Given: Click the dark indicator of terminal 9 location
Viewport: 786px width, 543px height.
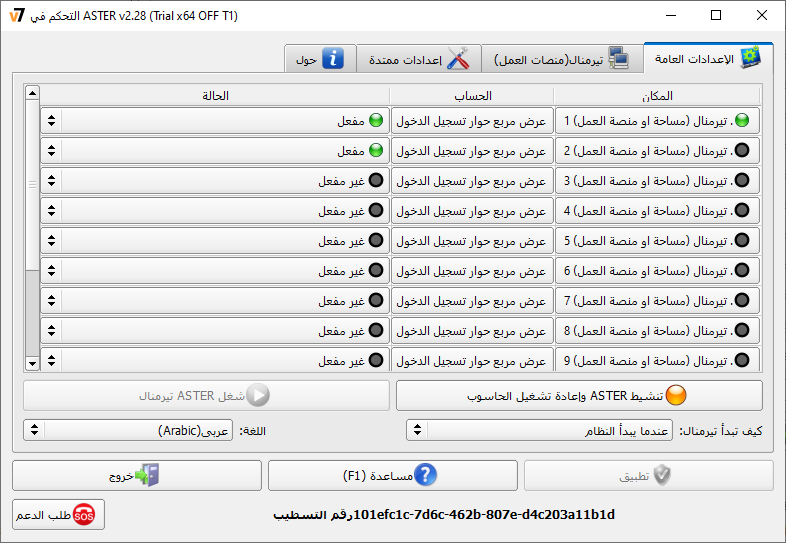Looking at the screenshot, I should (x=742, y=360).
